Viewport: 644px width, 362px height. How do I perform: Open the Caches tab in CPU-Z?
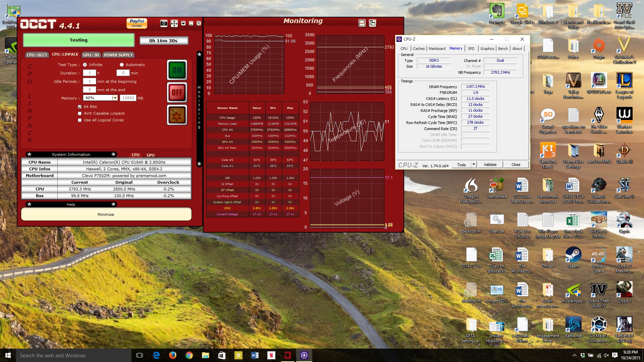point(419,49)
